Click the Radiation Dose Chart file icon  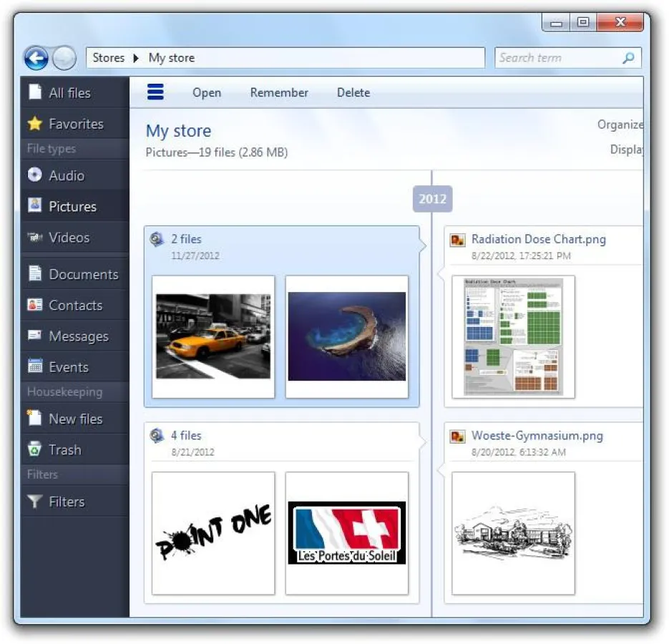(457, 240)
